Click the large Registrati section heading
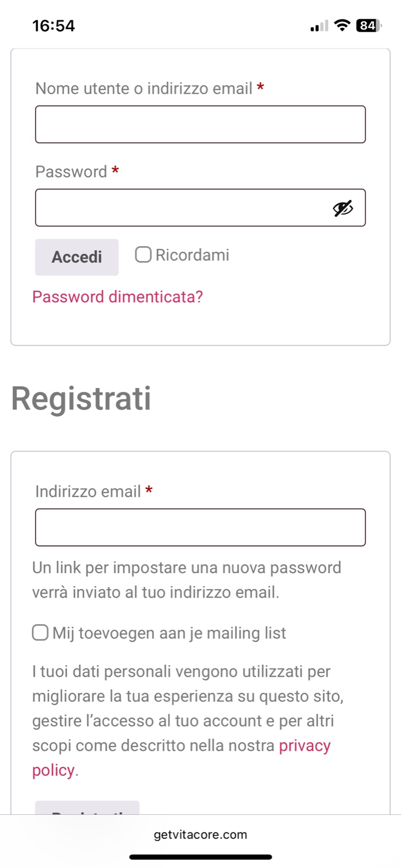The image size is (401, 868). point(81,399)
